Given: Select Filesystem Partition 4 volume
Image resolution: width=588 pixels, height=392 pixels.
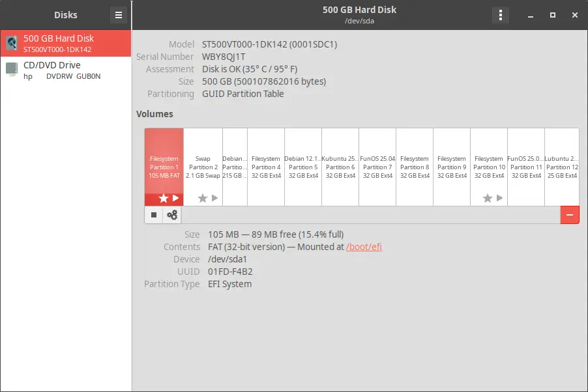Looking at the screenshot, I should point(266,167).
